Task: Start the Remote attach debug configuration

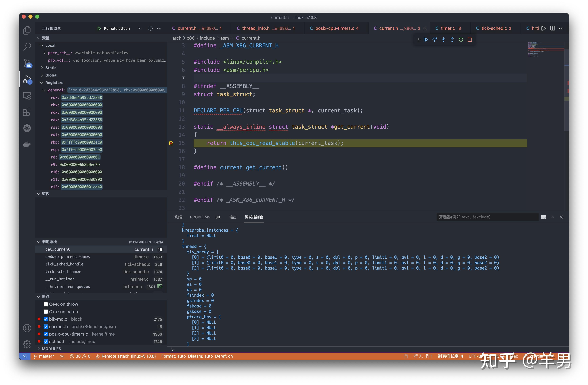Action: pos(99,28)
